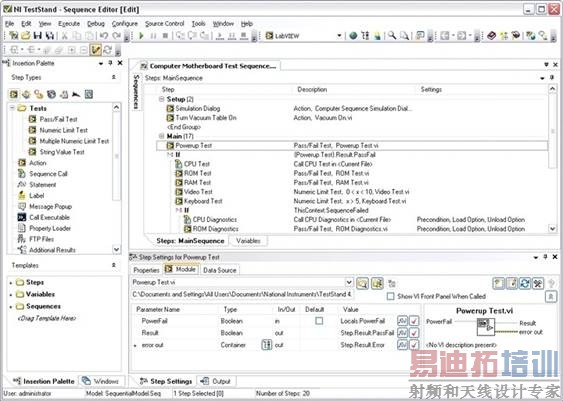The height and width of the screenshot is (401, 563).
Task: Click the refresh arrows icon in second toolbar
Action: click(107, 50)
